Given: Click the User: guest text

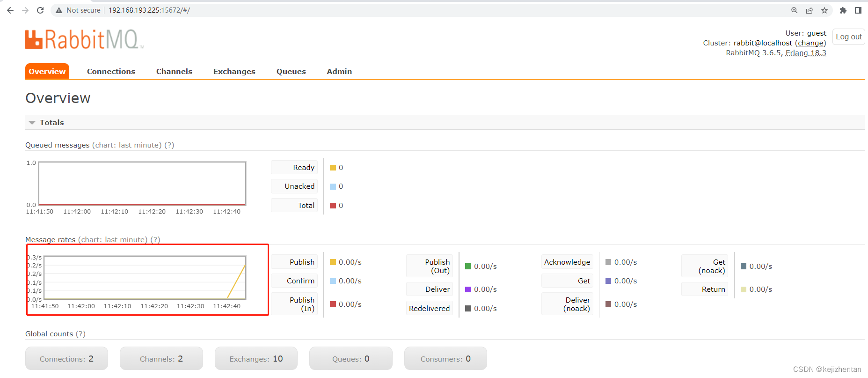Looking at the screenshot, I should pos(806,33).
